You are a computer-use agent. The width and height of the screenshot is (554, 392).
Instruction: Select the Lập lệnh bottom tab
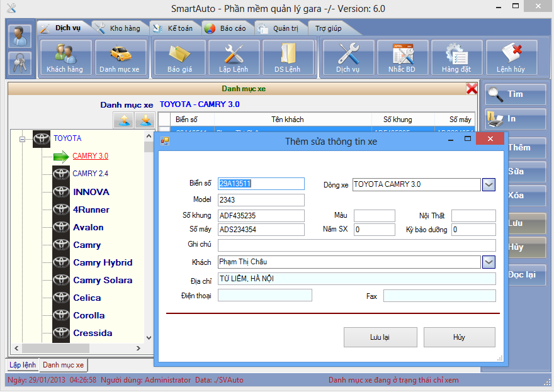(23, 365)
